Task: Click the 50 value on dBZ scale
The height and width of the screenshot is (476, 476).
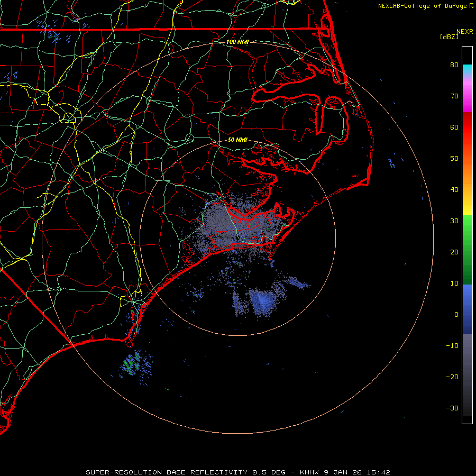Action: point(454,159)
